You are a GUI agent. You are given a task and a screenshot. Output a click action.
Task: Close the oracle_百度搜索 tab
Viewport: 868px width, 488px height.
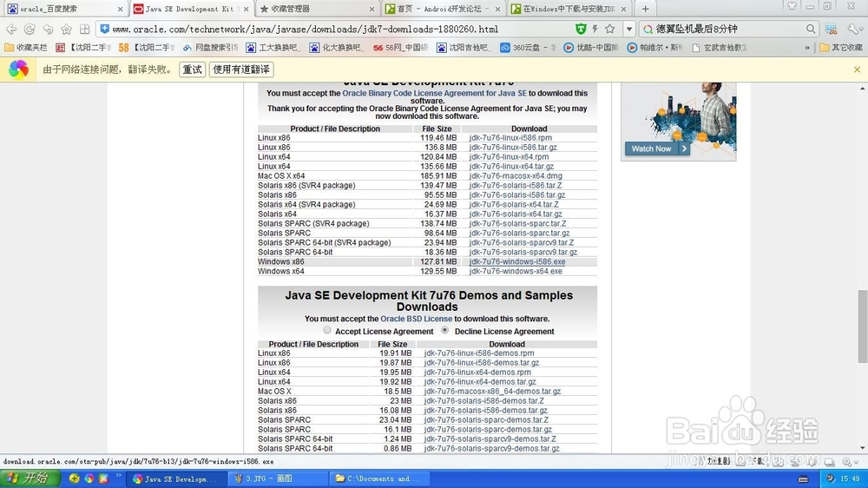[120, 9]
